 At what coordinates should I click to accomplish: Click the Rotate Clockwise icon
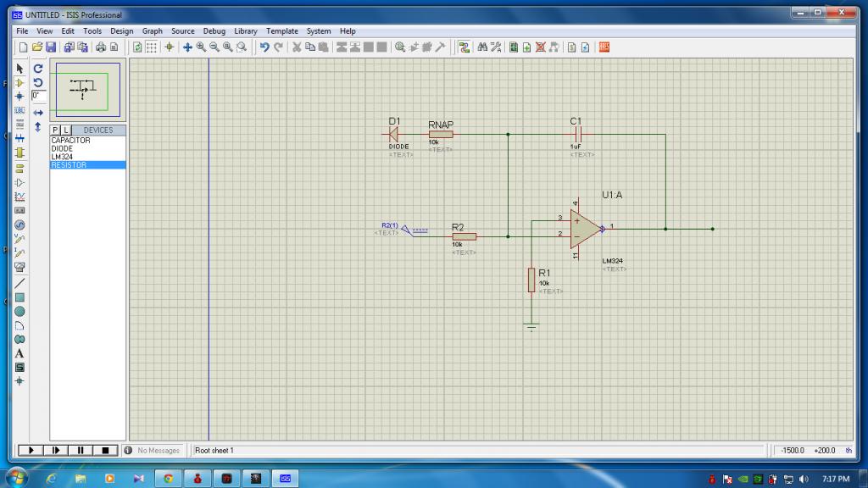[x=38, y=69]
